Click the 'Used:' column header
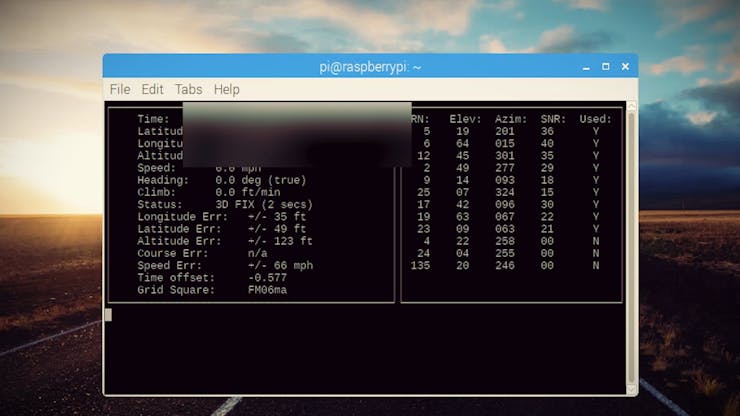 596,119
